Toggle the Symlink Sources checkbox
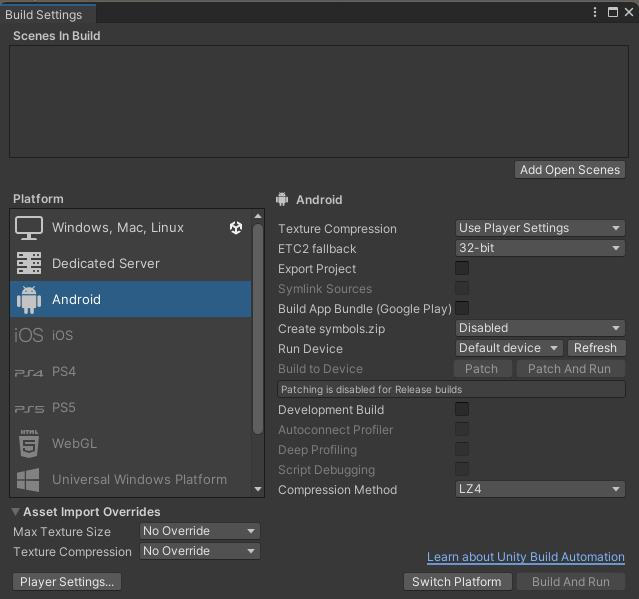This screenshot has width=639, height=599. [x=462, y=288]
